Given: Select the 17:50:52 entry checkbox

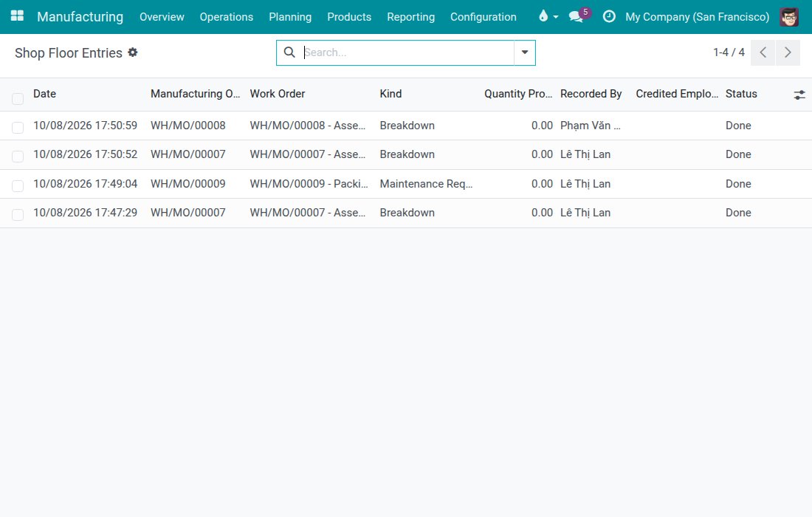Looking at the screenshot, I should coord(18,156).
